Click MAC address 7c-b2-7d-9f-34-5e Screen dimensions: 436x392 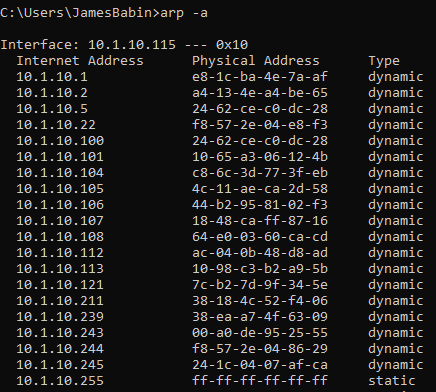260,285
